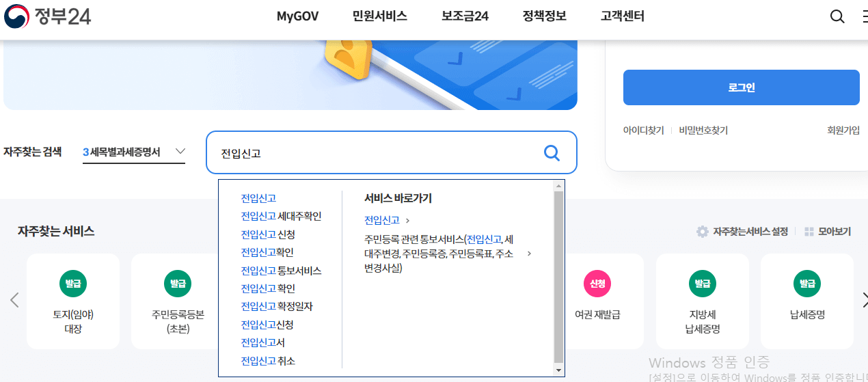The image size is (868, 382).
Task: Click the 발급 badge on 납세증명
Action: (x=807, y=283)
